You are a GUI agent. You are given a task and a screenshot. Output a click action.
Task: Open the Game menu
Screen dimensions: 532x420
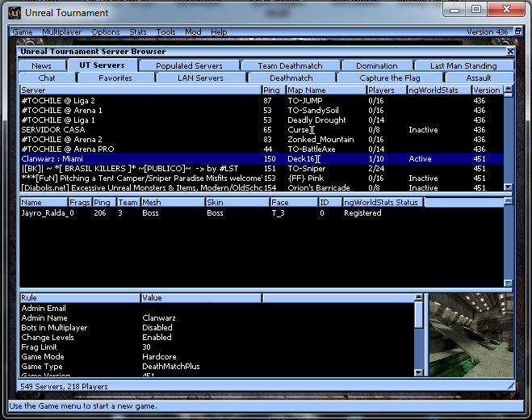(x=23, y=32)
